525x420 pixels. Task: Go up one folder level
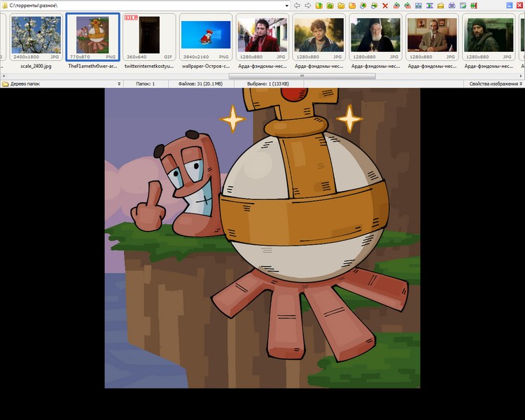click(318, 6)
